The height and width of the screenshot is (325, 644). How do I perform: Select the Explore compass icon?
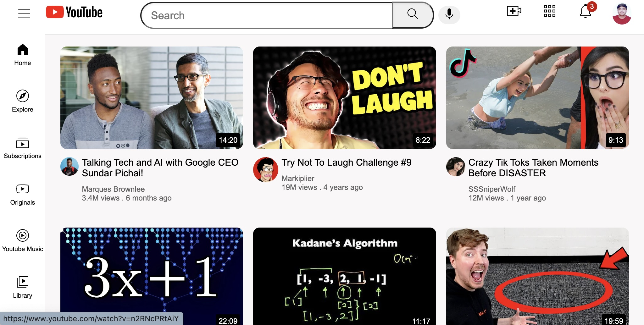pos(22,96)
